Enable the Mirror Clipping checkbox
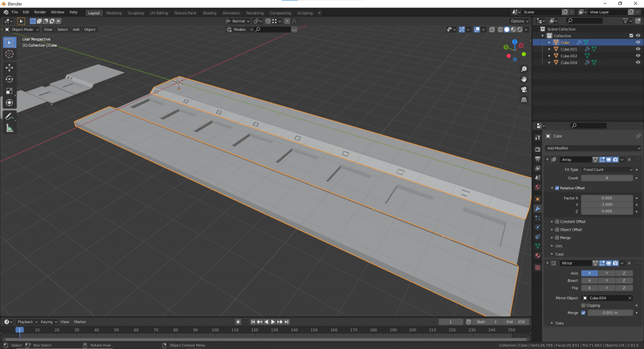 [x=583, y=306]
